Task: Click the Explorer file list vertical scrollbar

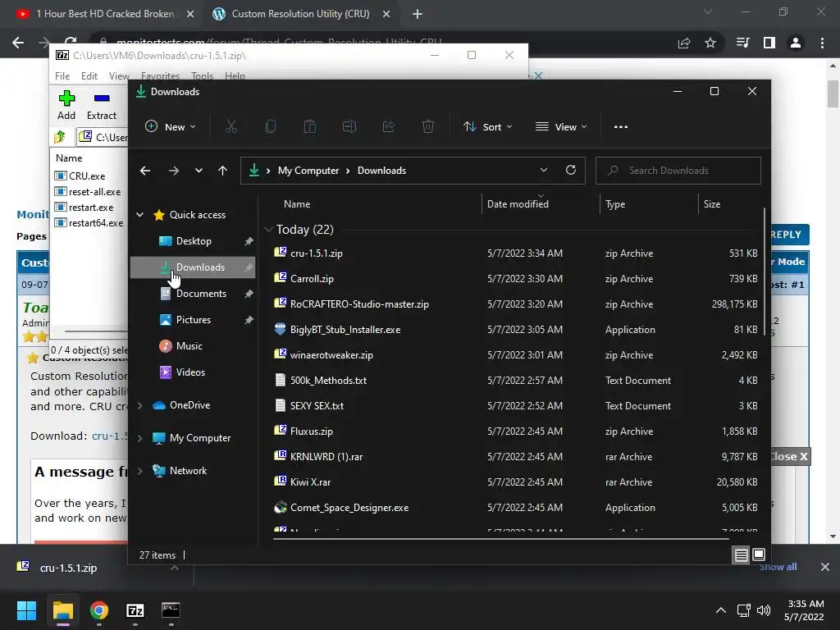Action: coord(765,272)
